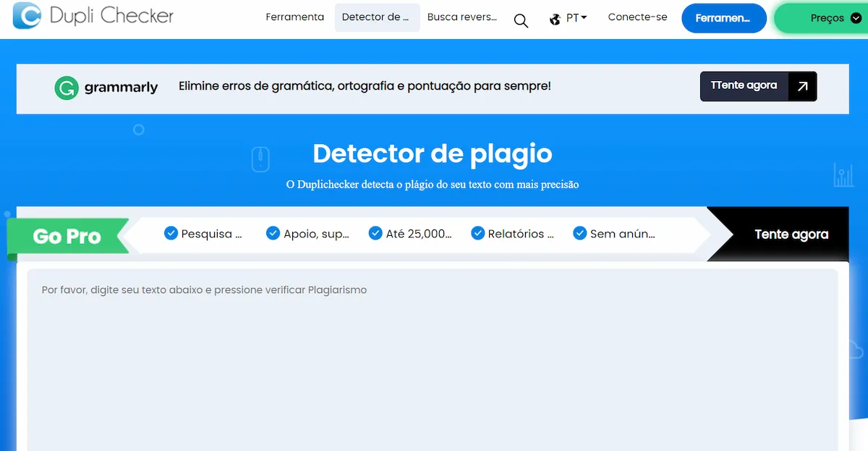Click TTente agora Grammarly button

tap(758, 86)
